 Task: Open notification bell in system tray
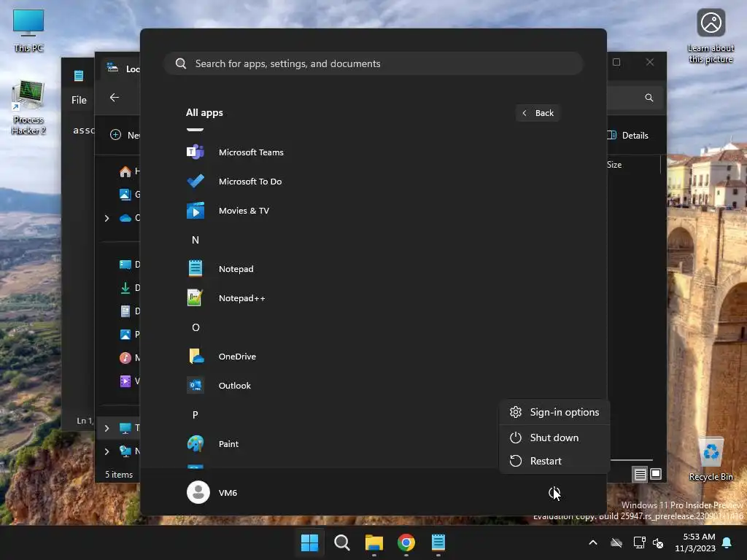point(727,542)
